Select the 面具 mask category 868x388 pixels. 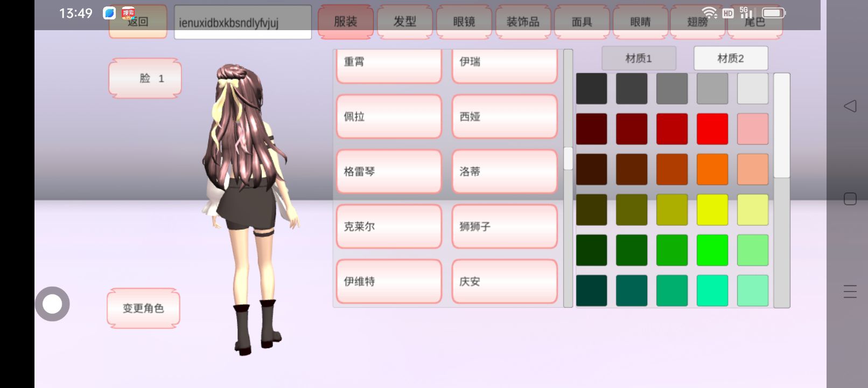(x=582, y=22)
